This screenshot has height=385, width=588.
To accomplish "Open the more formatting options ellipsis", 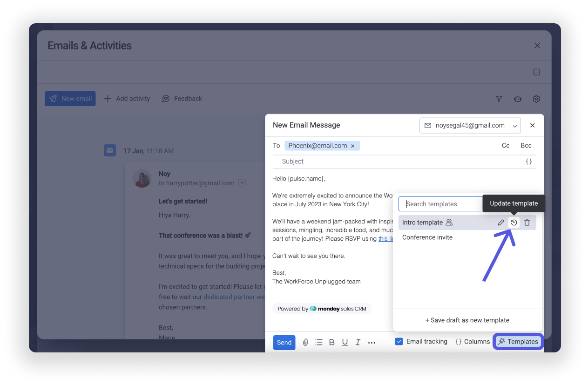I will [x=372, y=342].
